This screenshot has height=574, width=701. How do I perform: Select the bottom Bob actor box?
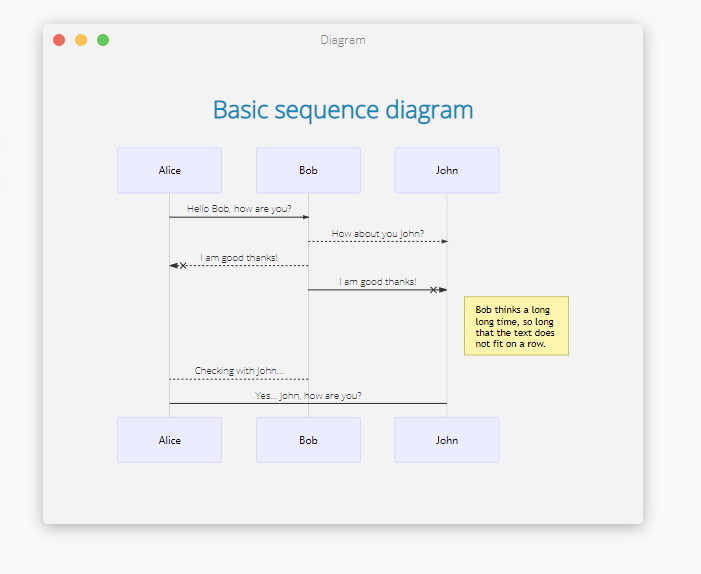point(308,440)
